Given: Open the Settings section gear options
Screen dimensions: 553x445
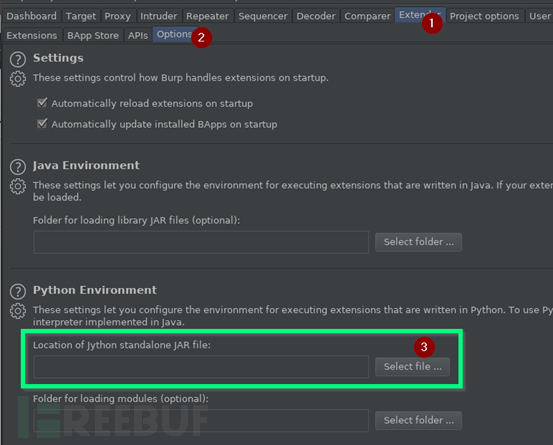Looking at the screenshot, I should tap(18, 79).
